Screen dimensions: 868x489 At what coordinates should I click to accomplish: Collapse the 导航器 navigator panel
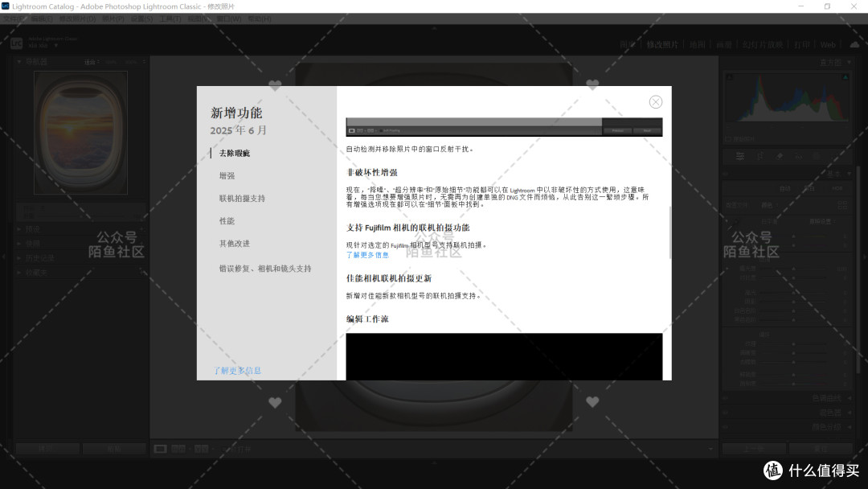coord(18,62)
